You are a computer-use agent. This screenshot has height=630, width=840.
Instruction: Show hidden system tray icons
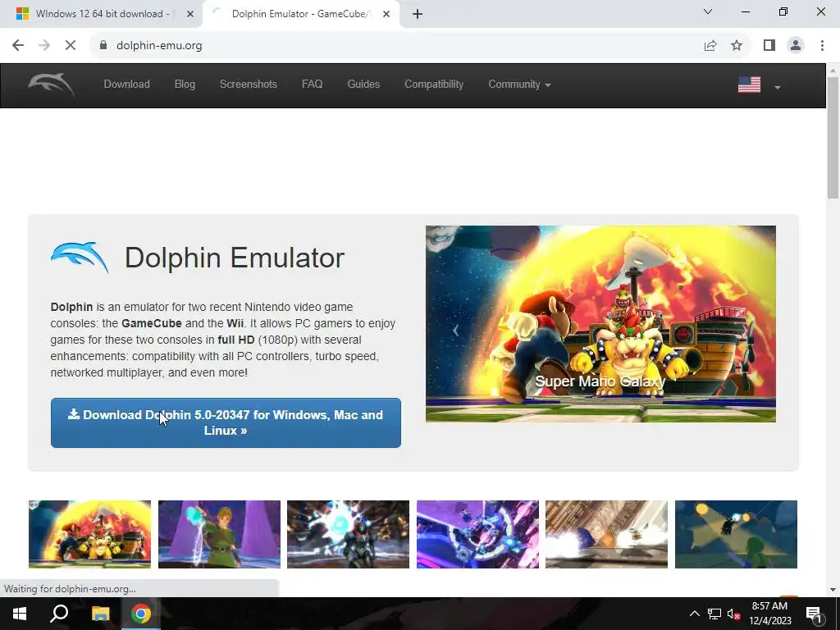coord(694,614)
